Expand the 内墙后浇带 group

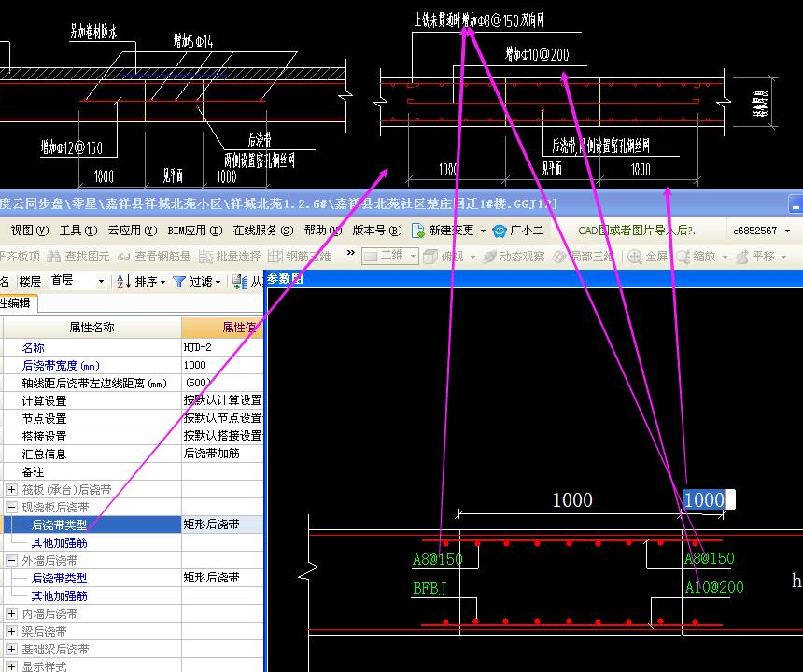(11, 613)
